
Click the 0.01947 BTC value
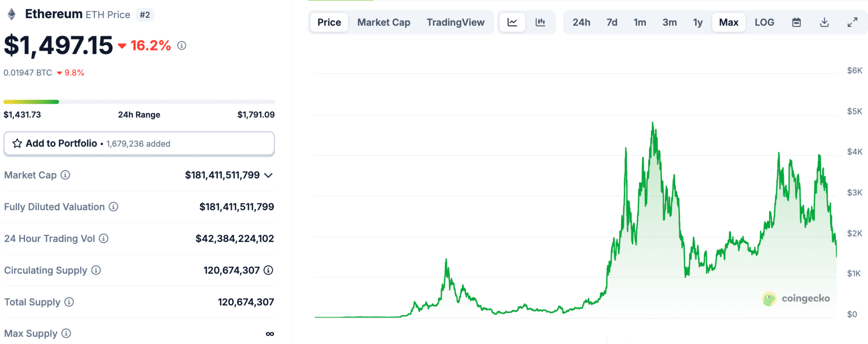click(28, 73)
